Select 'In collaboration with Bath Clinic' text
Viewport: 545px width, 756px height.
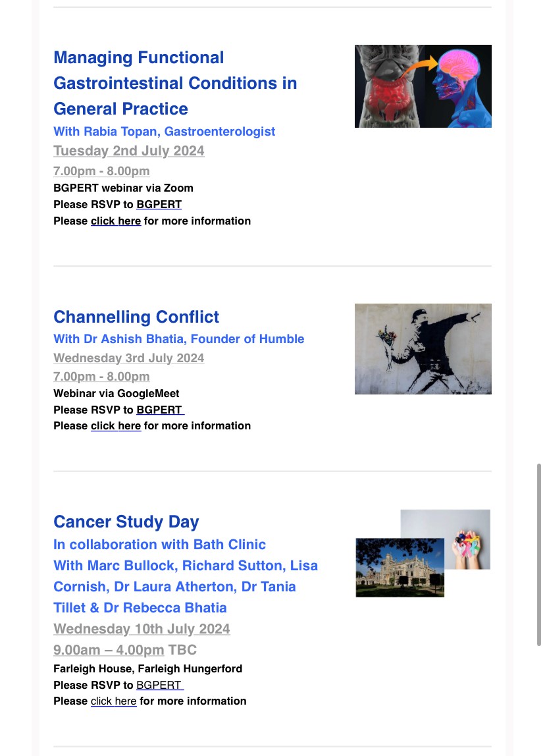(159, 545)
